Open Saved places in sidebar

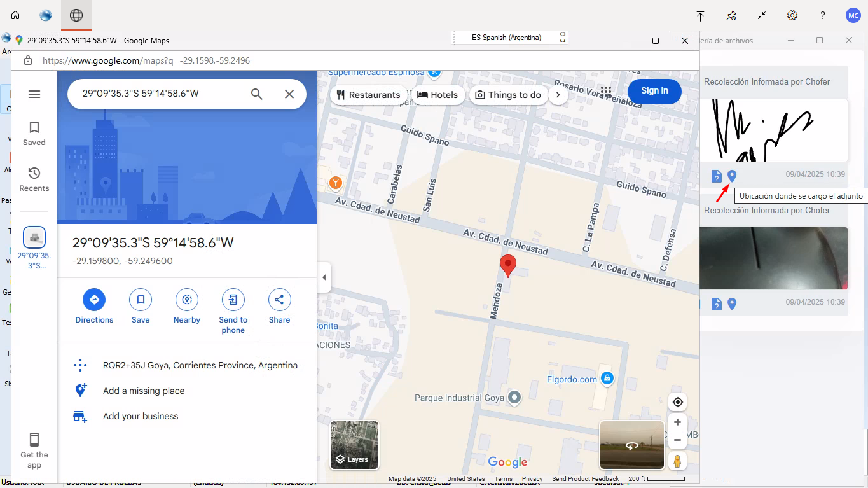tap(34, 134)
